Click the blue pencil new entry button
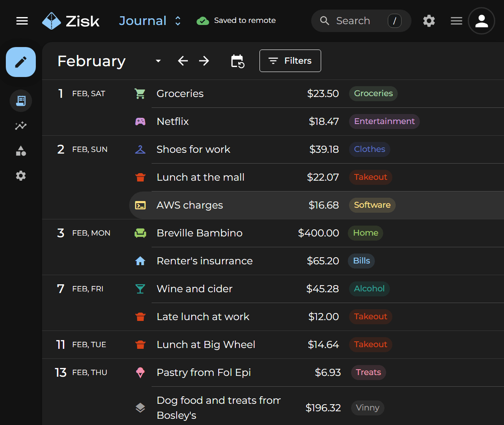504x425 pixels. 21,62
